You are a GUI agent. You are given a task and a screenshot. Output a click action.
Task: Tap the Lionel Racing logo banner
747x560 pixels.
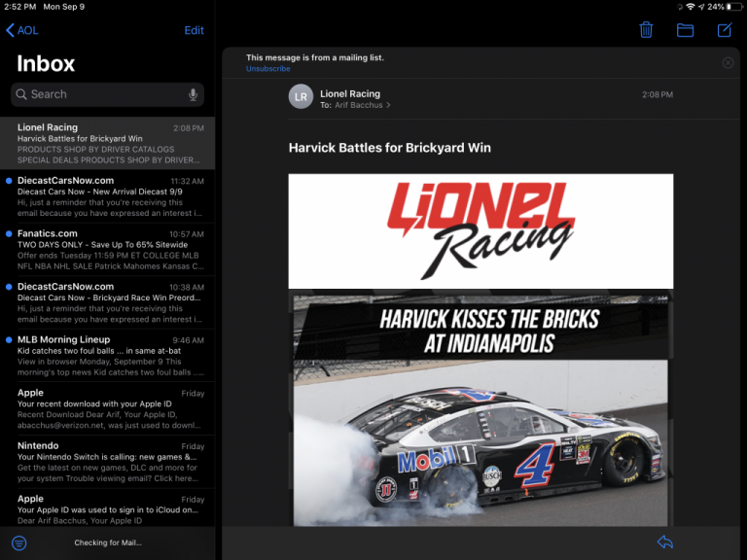[x=480, y=231]
